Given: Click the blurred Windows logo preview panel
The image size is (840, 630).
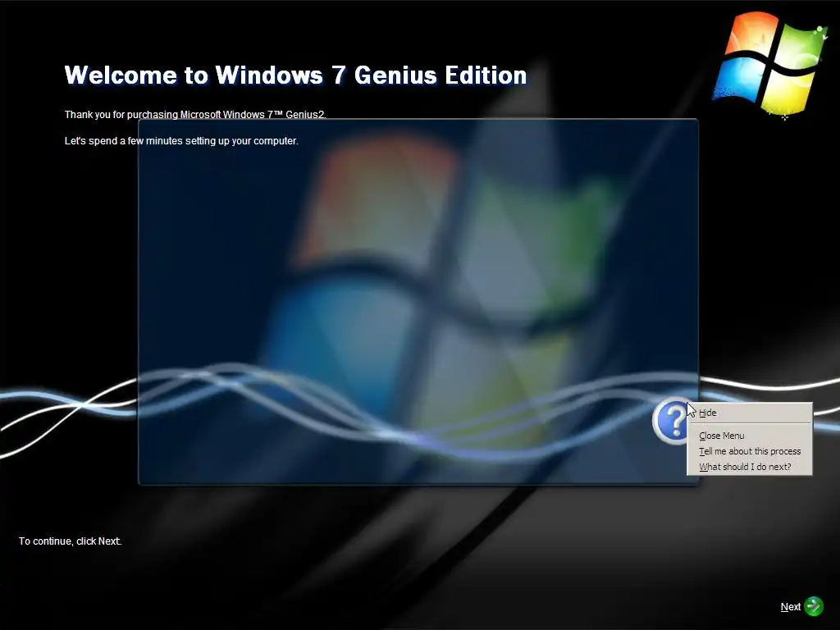Looking at the screenshot, I should point(418,302).
